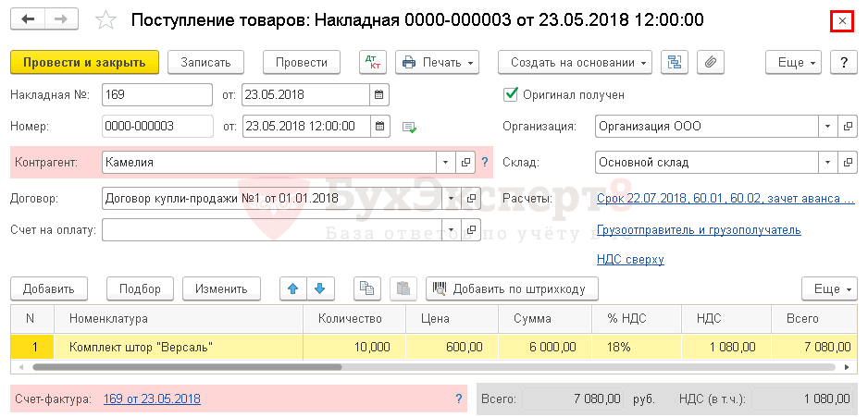Expand the Контрагент dropdown list
The height and width of the screenshot is (417, 868).
pyautogui.click(x=446, y=162)
